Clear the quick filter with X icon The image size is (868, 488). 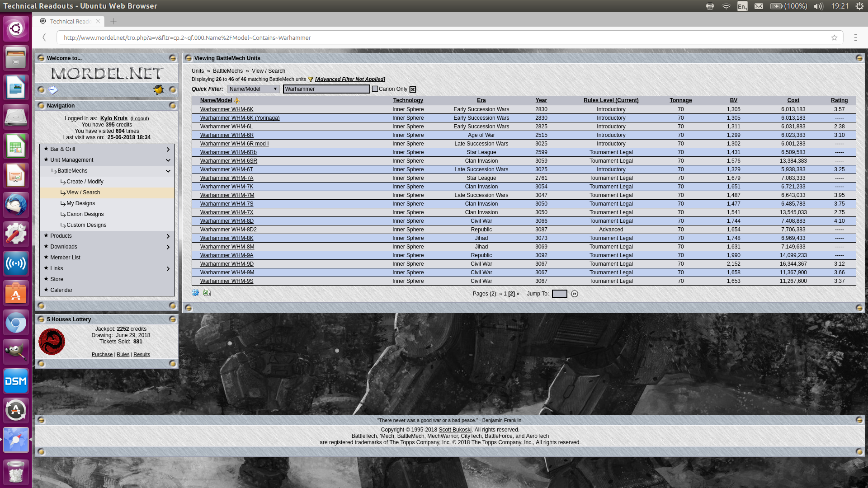413,89
